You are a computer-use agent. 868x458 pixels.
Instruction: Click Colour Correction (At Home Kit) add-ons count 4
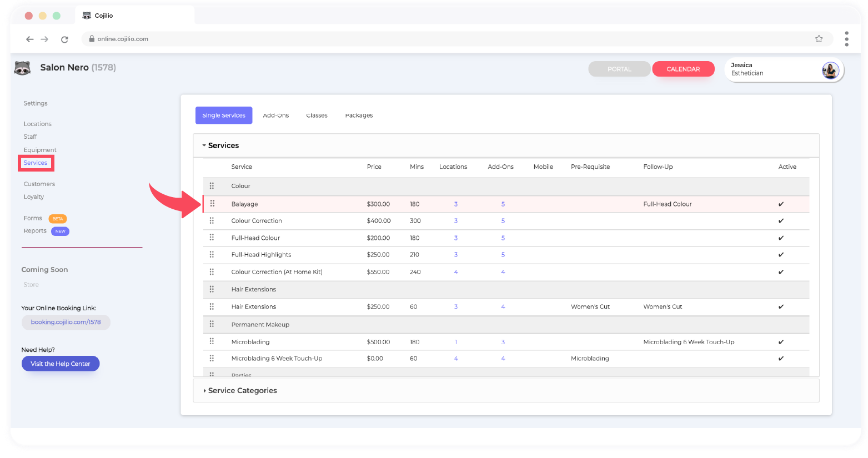point(503,272)
